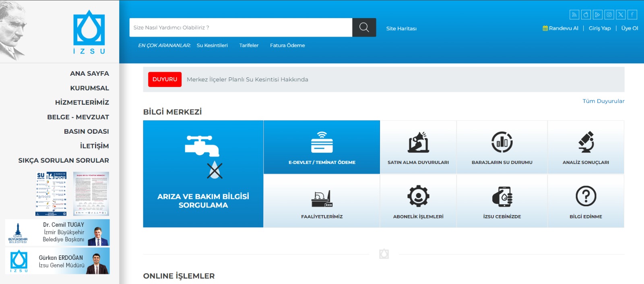Open the Dr. Cemil Tugay banner

[58, 232]
